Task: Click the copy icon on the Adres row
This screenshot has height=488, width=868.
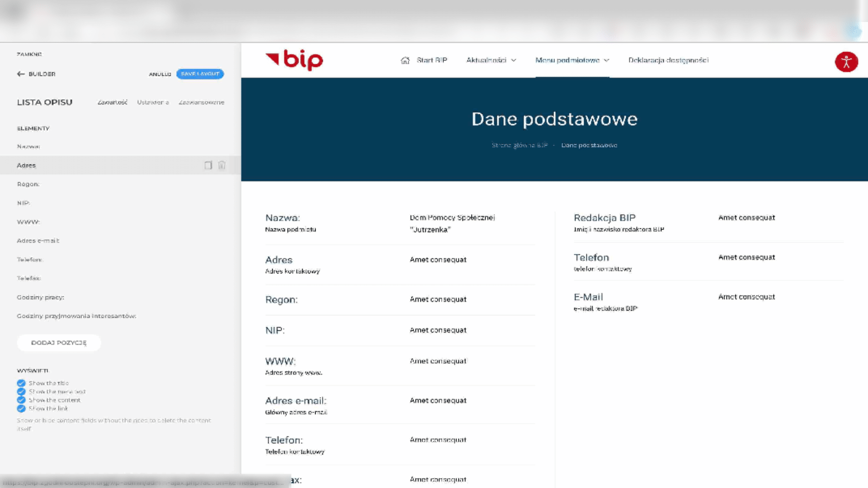Action: pos(208,165)
